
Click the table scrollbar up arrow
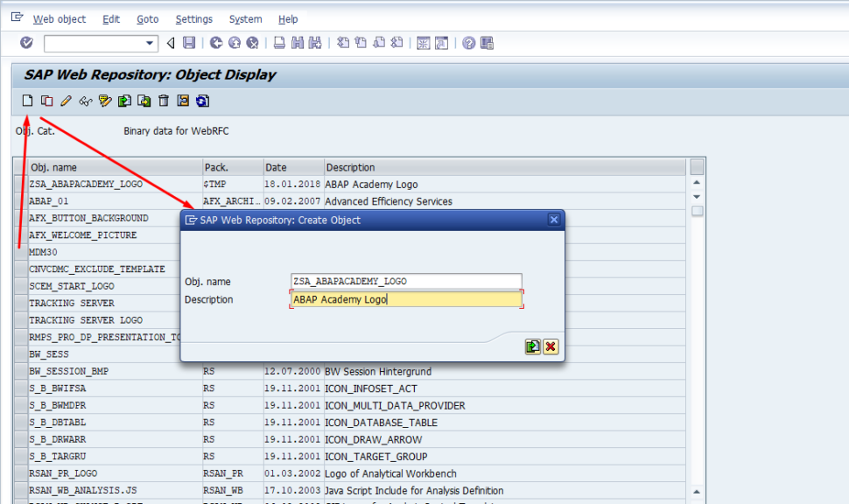coord(697,180)
